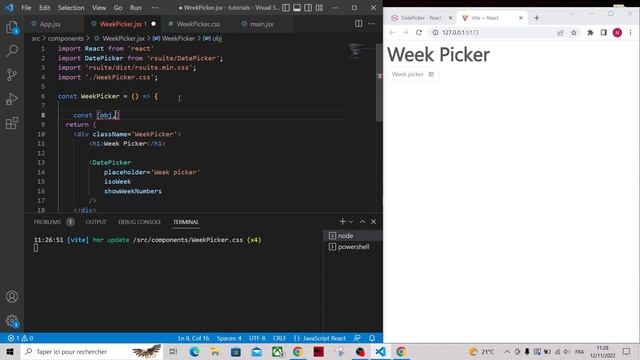Viewport: 640px width, 360px height.
Task: Change end of line CRLF status
Action: tap(279, 338)
